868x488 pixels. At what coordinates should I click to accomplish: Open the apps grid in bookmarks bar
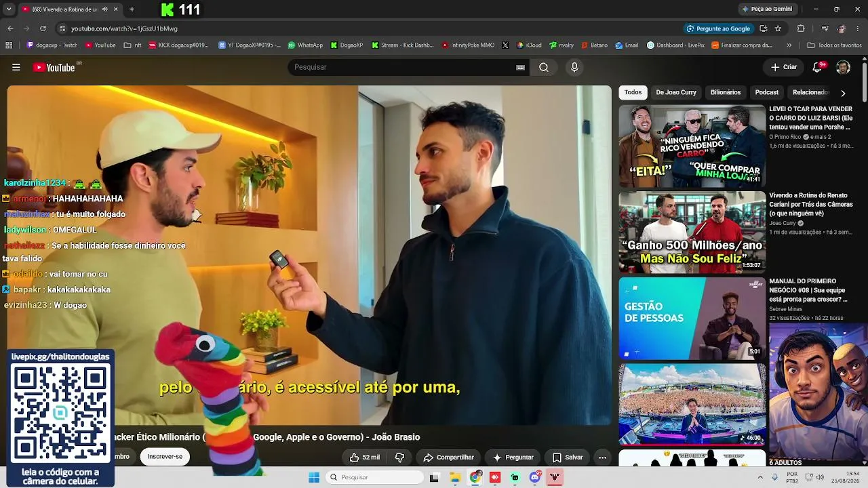(x=9, y=45)
